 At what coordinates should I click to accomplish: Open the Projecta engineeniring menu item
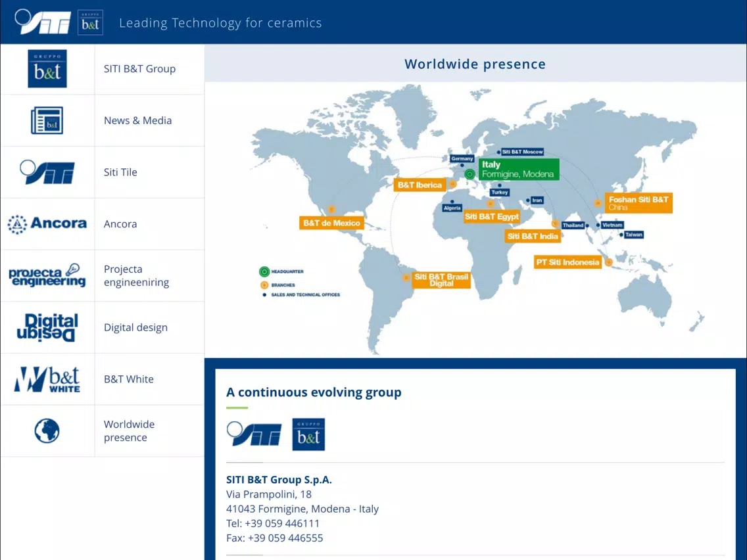[136, 275]
